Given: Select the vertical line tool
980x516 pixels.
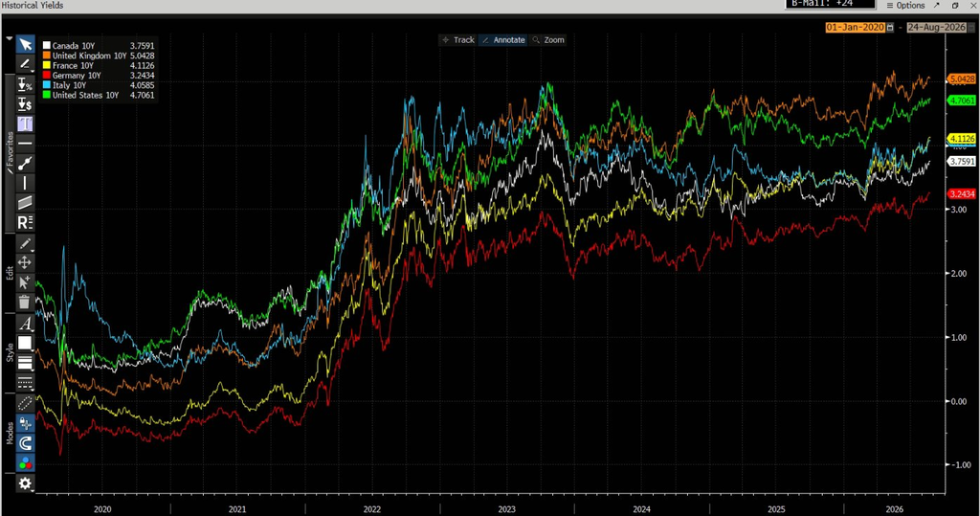Looking at the screenshot, I should pyautogui.click(x=25, y=183).
